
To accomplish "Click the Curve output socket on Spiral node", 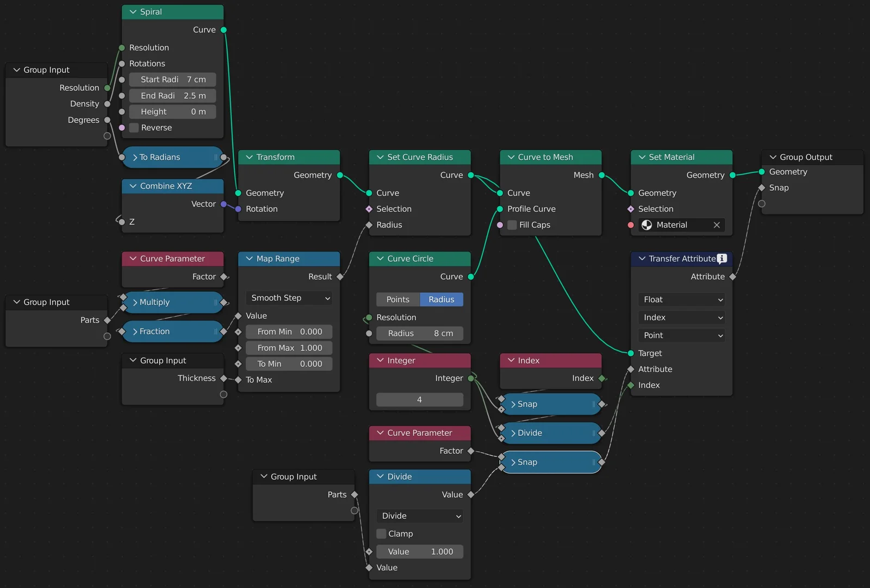I will coord(223,30).
